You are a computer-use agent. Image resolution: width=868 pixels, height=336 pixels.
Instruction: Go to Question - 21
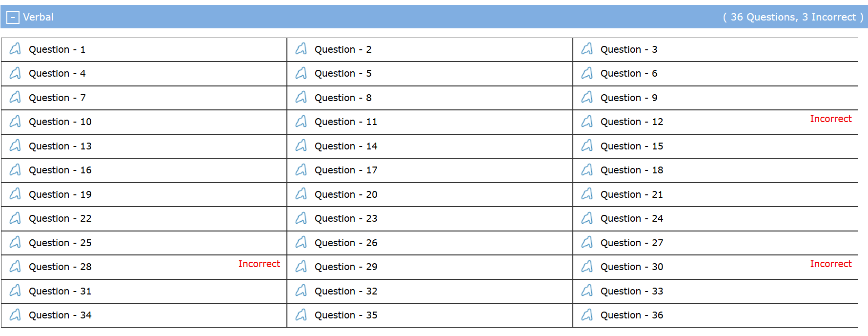[631, 194]
